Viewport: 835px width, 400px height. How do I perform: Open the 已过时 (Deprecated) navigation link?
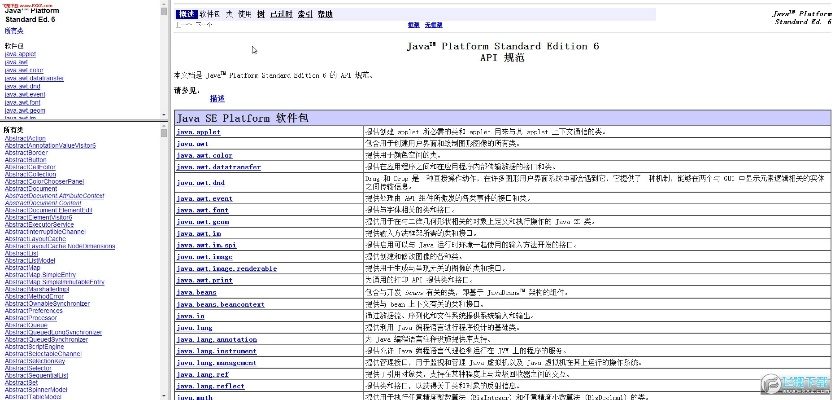tap(281, 14)
